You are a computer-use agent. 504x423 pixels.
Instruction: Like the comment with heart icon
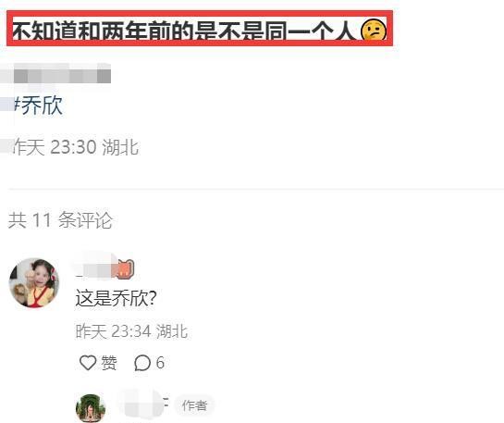pos(88,363)
